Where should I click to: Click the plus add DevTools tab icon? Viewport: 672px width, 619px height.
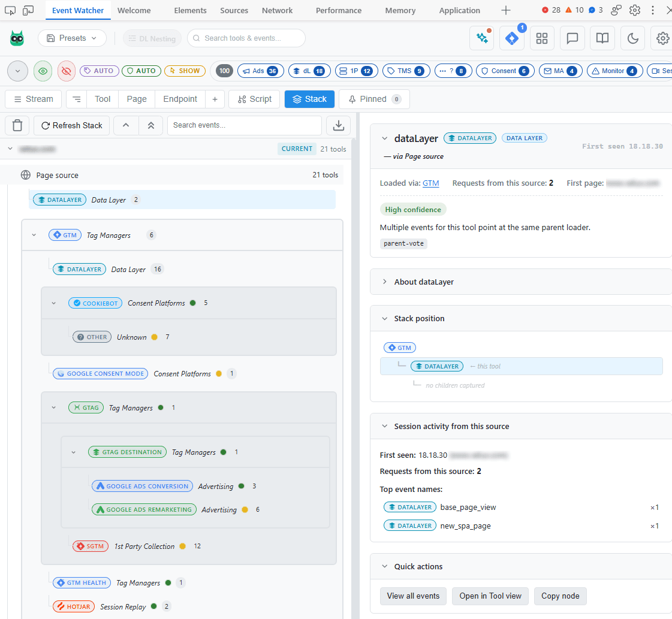pyautogui.click(x=506, y=10)
